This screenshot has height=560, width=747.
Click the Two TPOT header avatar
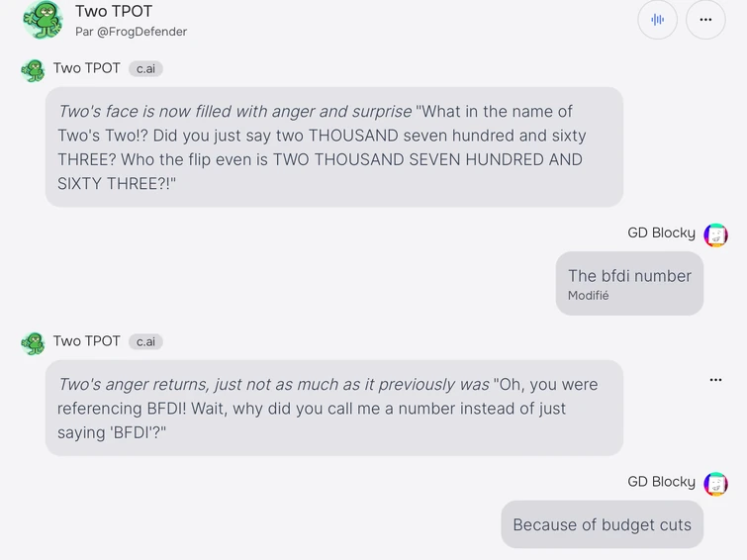[x=43, y=19]
